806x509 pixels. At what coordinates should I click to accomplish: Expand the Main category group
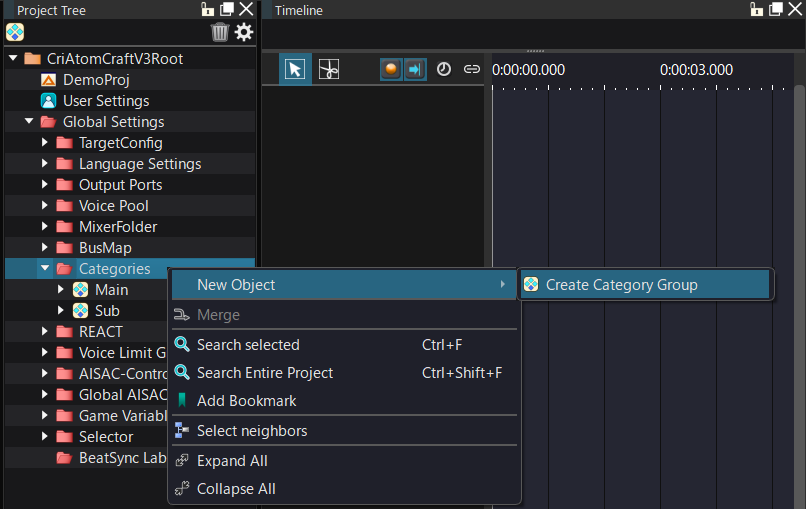point(61,290)
